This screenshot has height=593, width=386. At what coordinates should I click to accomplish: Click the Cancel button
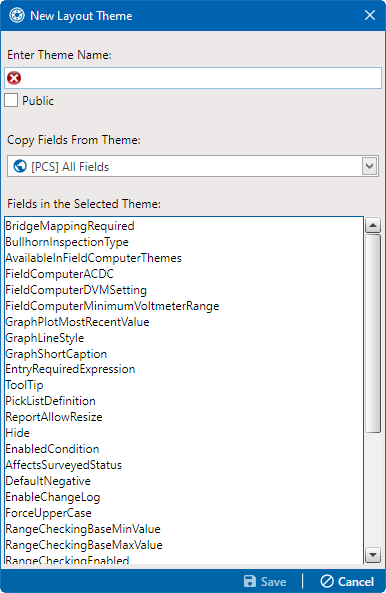point(347,581)
